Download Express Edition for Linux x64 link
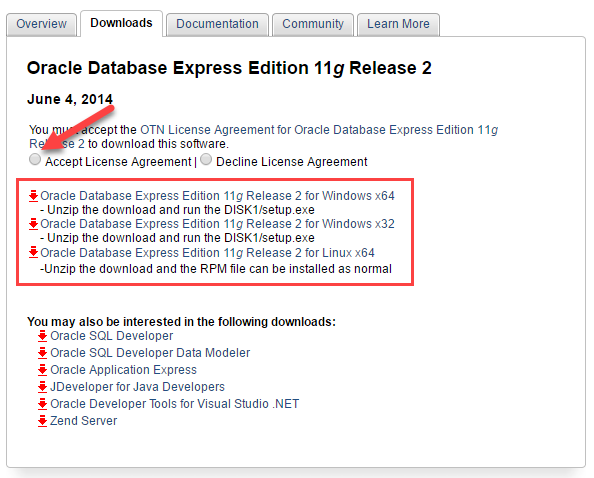Viewport: 594px width, 478px height. tap(207, 253)
